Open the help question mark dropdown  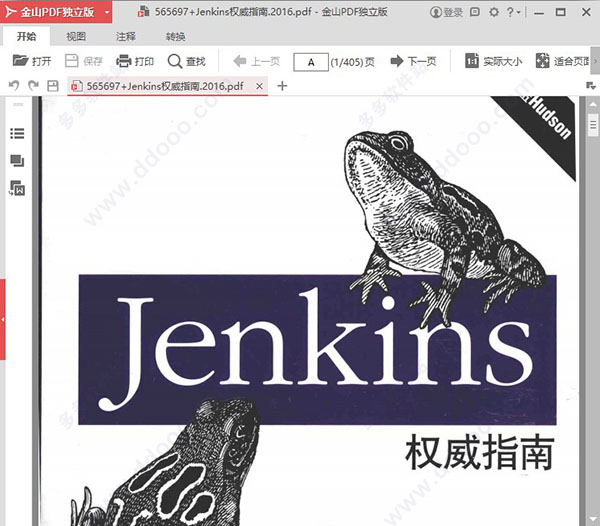513,12
